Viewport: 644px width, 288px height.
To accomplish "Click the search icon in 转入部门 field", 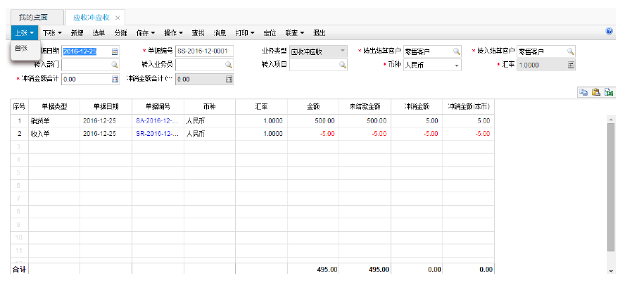I will [115, 65].
